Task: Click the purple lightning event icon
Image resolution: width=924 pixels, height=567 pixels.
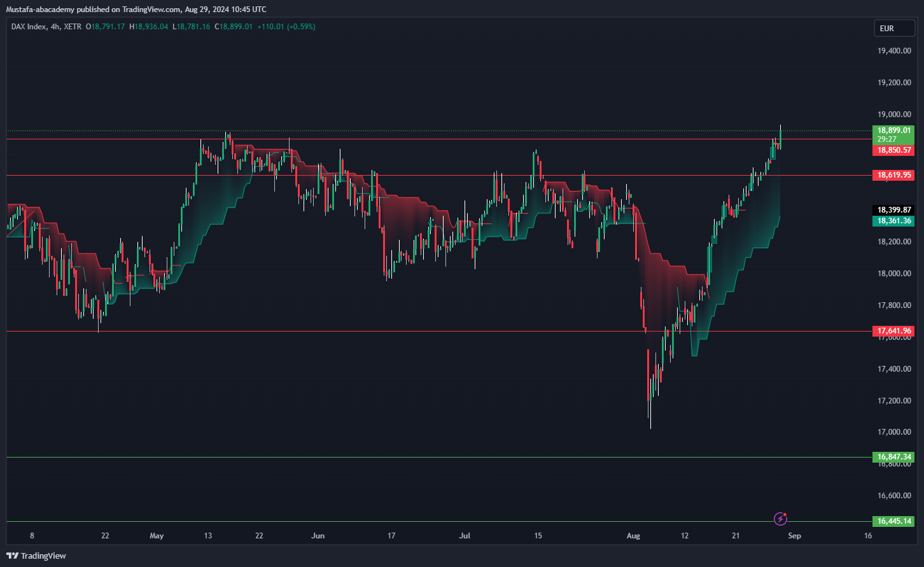Action: 780,519
